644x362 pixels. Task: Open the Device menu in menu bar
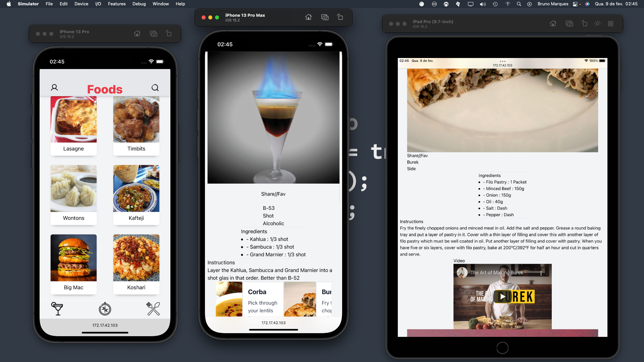81,4
